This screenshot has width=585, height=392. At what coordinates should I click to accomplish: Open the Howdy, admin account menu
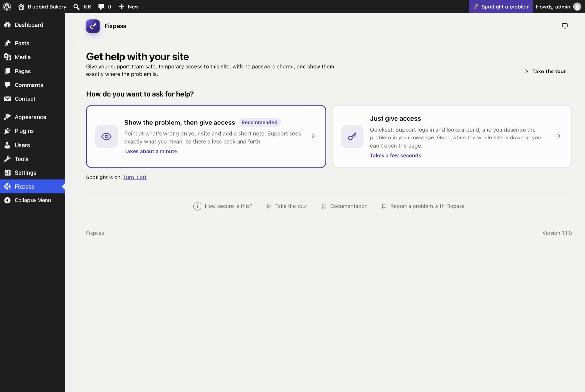pos(559,7)
